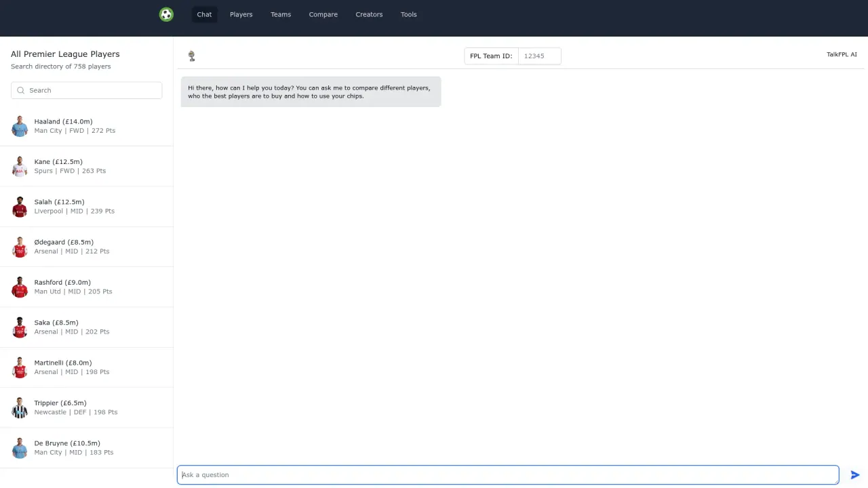Click the chatbot greeting message bubble

tap(311, 91)
